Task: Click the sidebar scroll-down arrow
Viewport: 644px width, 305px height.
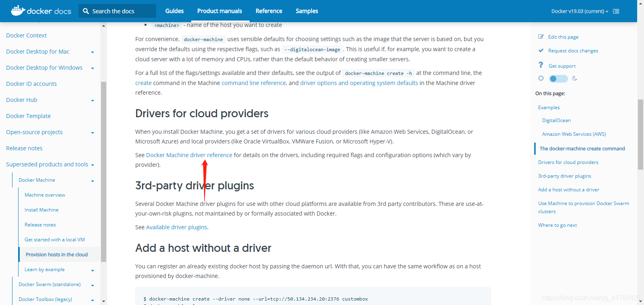Action: [103, 301]
